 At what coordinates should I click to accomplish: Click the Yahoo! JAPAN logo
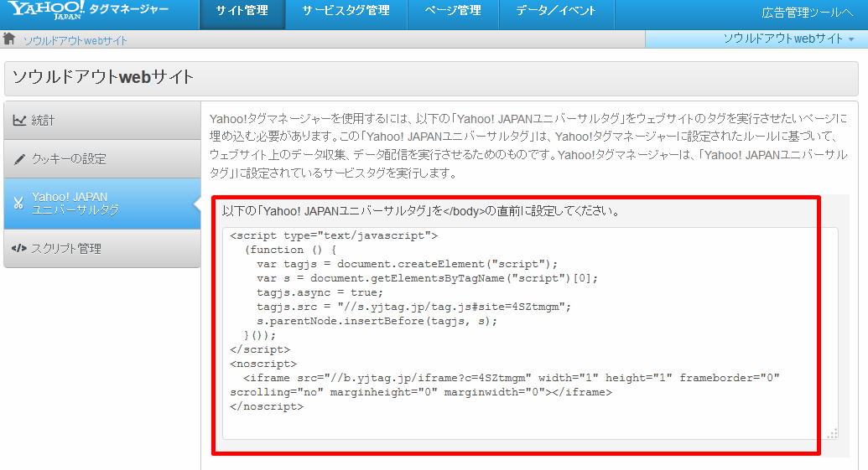point(47,10)
